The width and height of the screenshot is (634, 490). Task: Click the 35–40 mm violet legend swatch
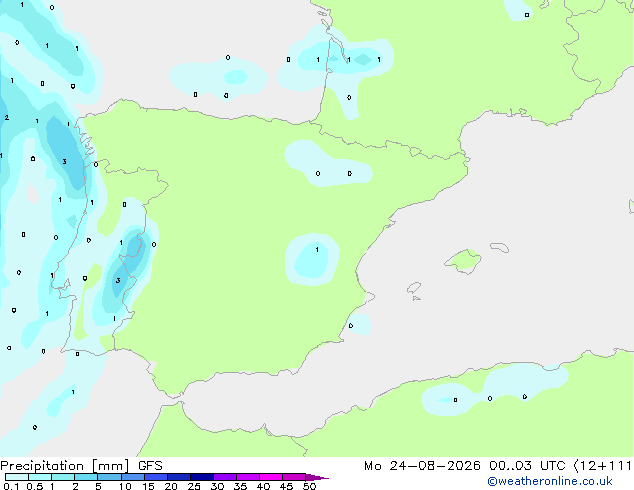click(247, 477)
